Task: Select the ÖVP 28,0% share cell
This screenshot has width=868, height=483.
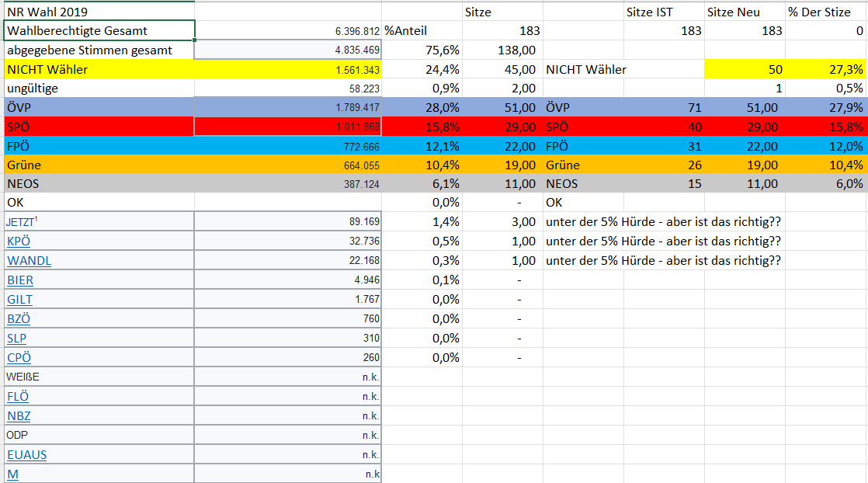Action: coord(422,107)
